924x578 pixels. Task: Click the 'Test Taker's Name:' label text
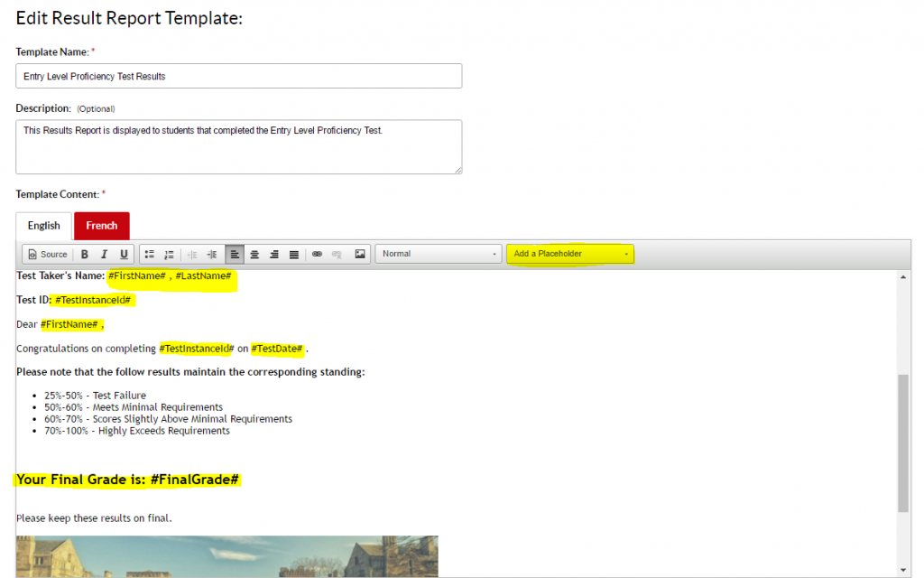[x=60, y=276]
